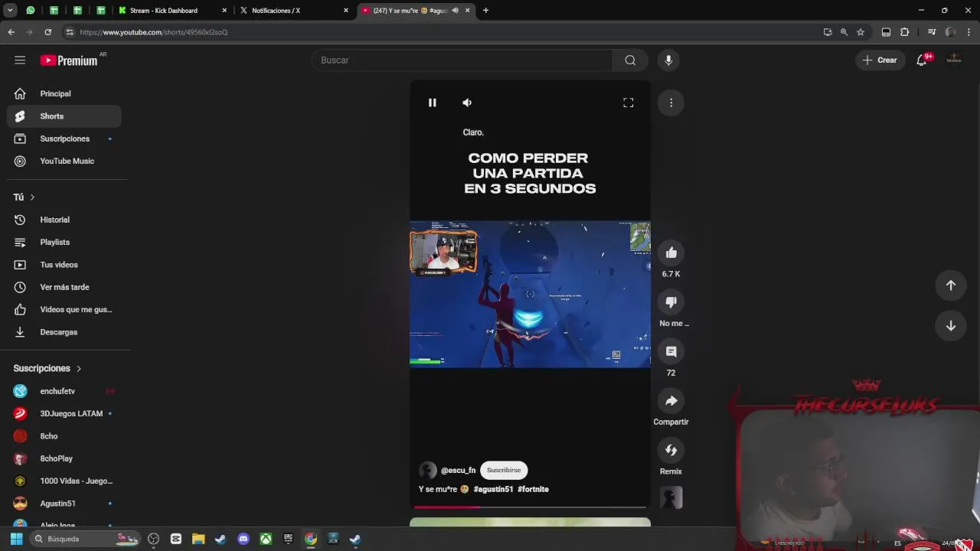This screenshot has width=980, height=551.
Task: Click the search magnifier button
Action: 630,60
